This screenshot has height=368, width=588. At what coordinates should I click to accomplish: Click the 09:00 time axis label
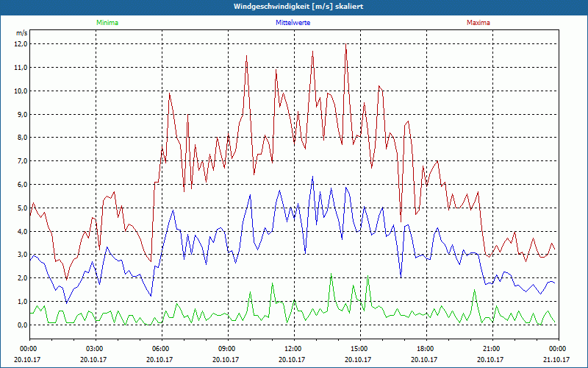(x=228, y=349)
